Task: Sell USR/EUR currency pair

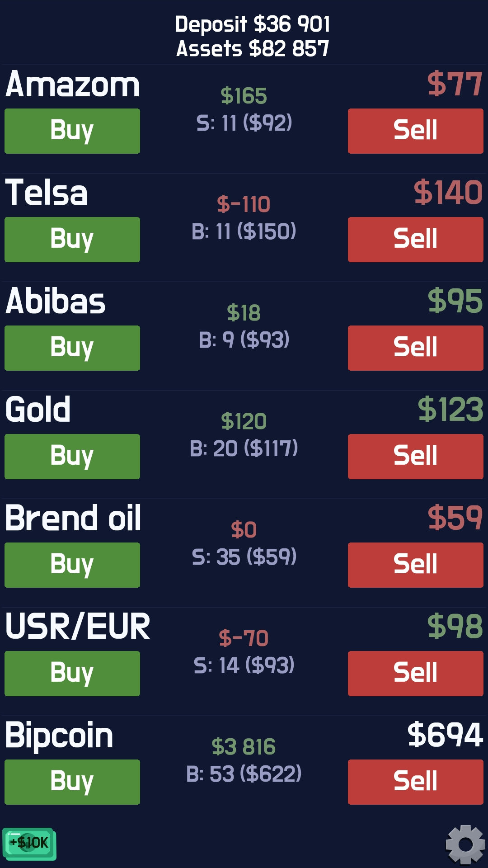Action: point(416,674)
